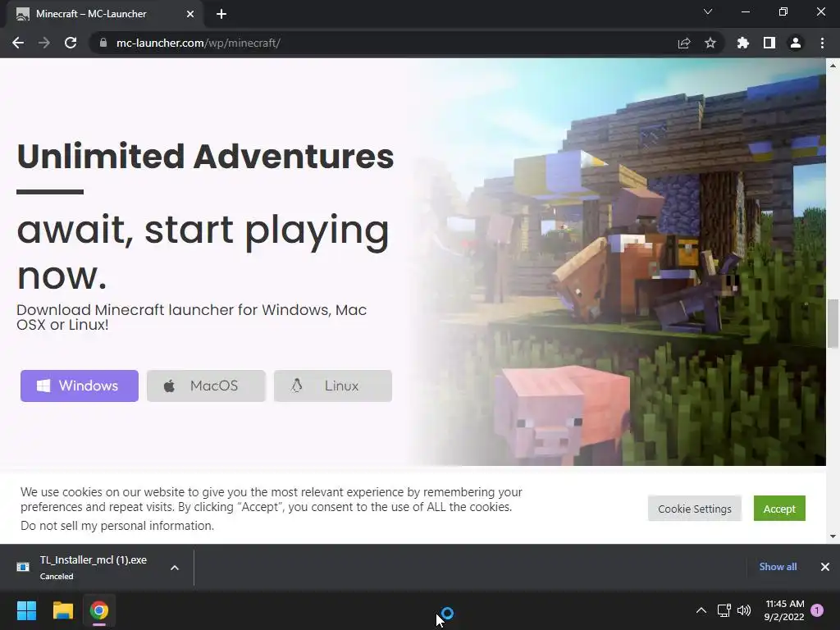Click the scrollbar up arrow
Viewport: 840px width, 630px height.
[833, 66]
